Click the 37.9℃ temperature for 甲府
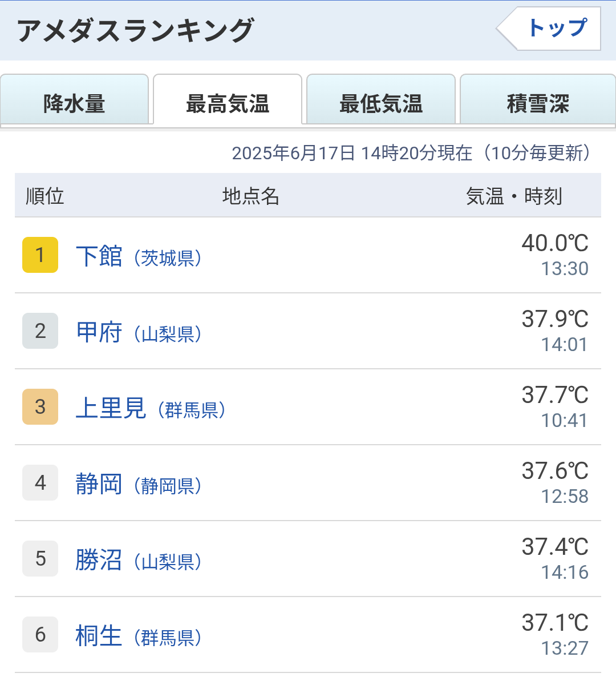616x677 pixels. 555,319
